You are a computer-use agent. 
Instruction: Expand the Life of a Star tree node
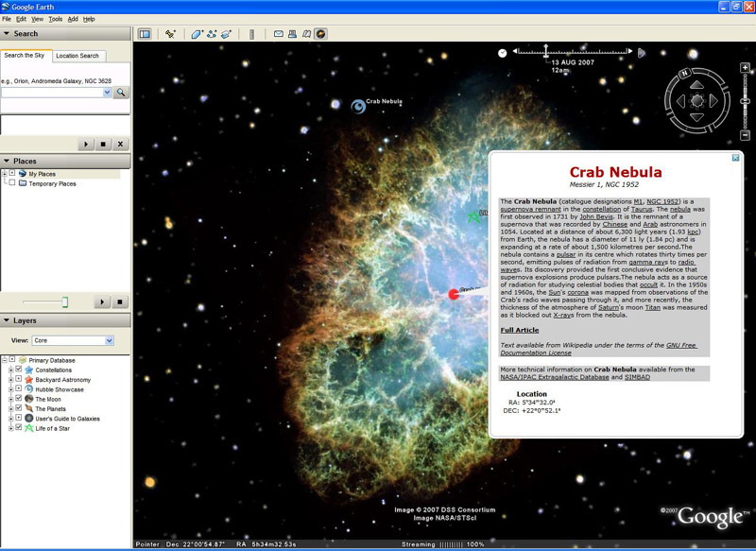pos(10,428)
